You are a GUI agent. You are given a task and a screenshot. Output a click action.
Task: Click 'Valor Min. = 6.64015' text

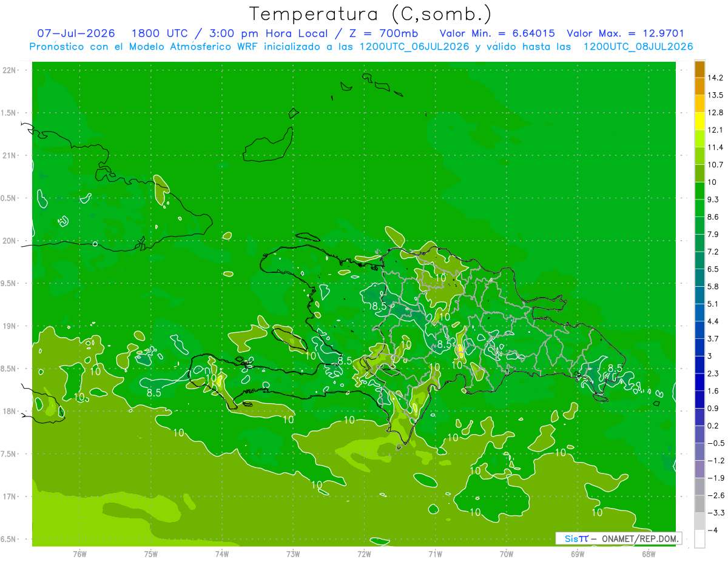click(x=497, y=33)
